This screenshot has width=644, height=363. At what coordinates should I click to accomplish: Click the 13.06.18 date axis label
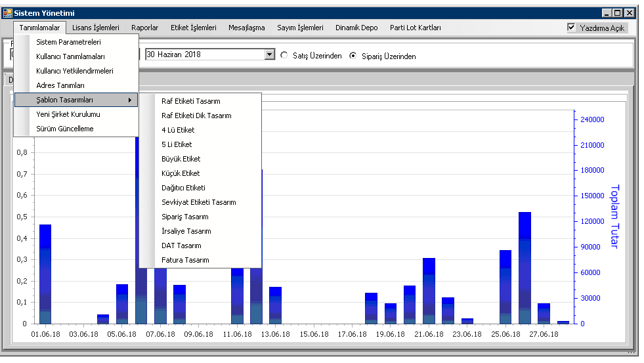point(276,334)
